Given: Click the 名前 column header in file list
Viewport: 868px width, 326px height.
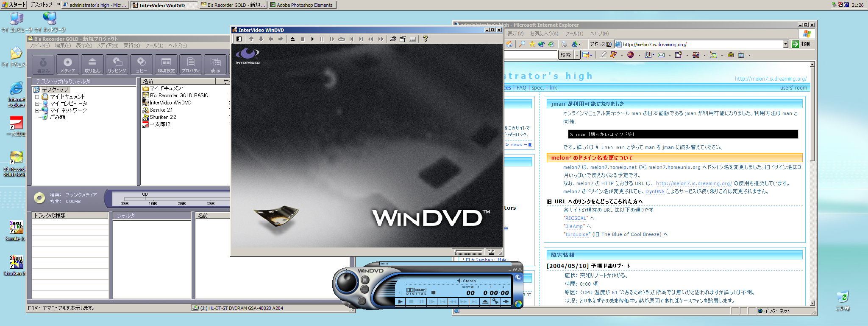Looking at the screenshot, I should tap(178, 81).
